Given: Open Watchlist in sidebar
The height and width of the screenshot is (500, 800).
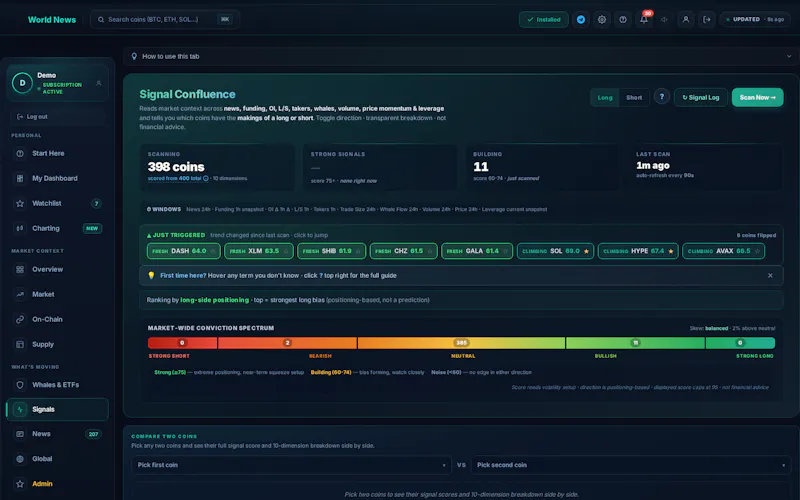Looking at the screenshot, I should pyautogui.click(x=57, y=203).
